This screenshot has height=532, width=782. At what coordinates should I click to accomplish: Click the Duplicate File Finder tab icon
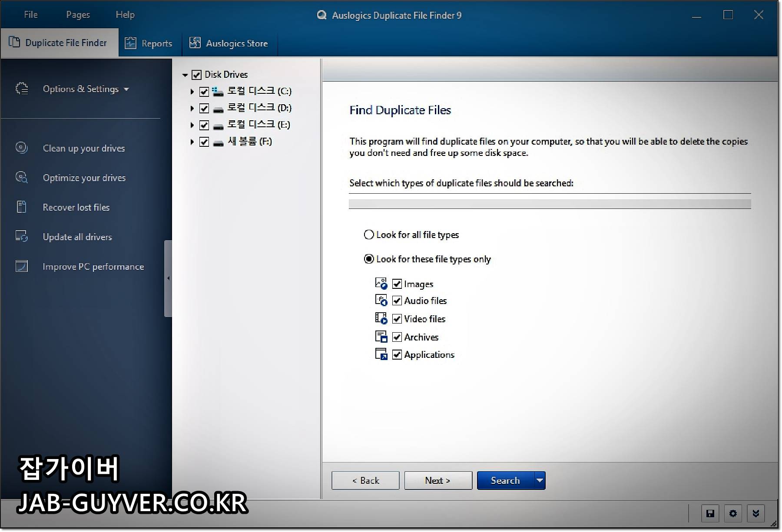[x=14, y=42]
